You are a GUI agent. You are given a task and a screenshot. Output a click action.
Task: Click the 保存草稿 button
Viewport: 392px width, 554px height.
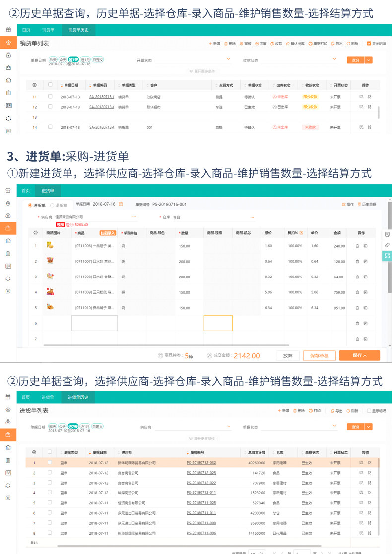319,356
